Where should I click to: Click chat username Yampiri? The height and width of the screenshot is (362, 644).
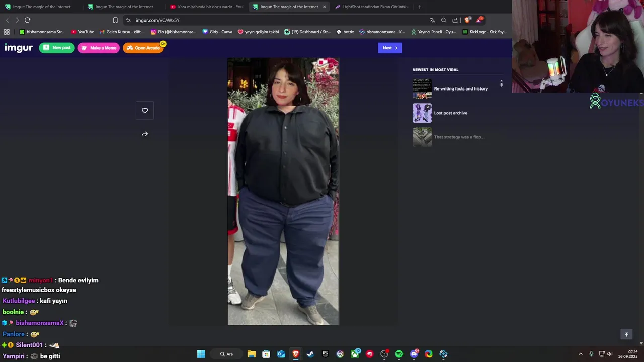(x=14, y=356)
